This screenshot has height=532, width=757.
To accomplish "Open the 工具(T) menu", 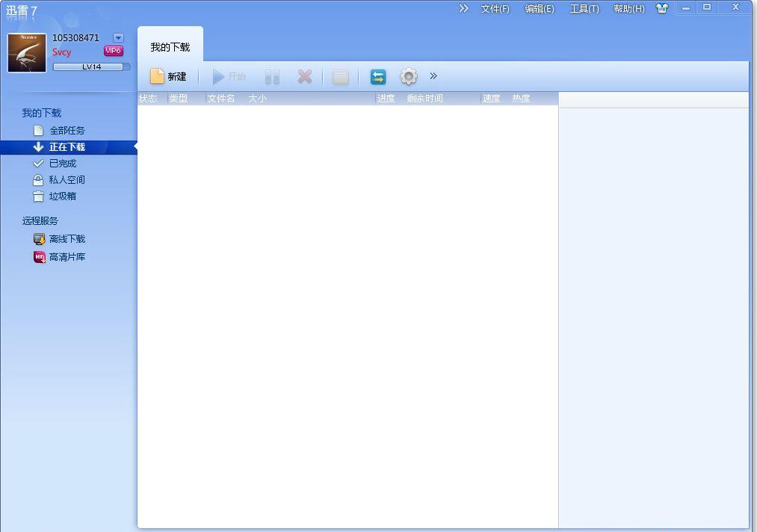I will point(584,9).
